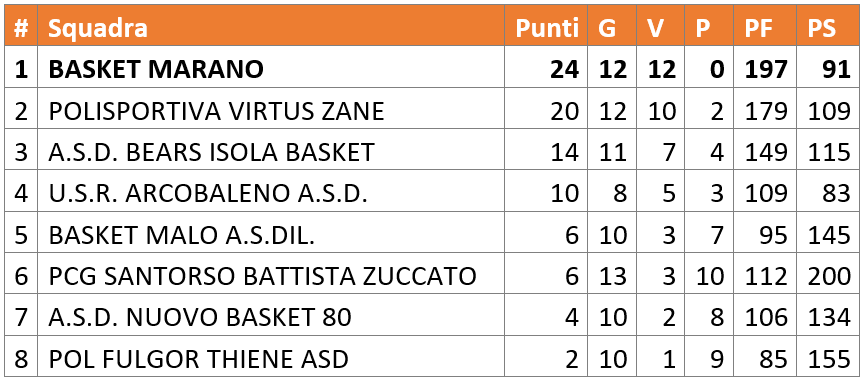Click POL FULGOR THIENE ASD cell

click(x=198, y=359)
